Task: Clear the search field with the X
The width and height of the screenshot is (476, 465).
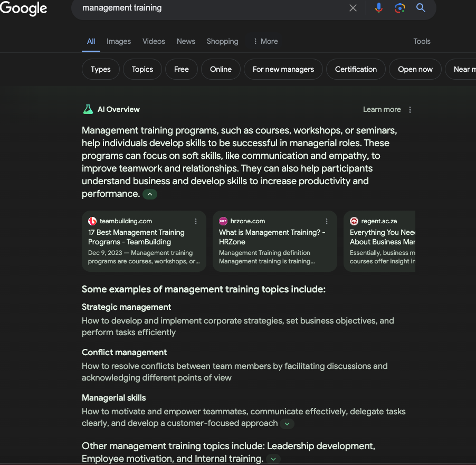Action: 353,8
